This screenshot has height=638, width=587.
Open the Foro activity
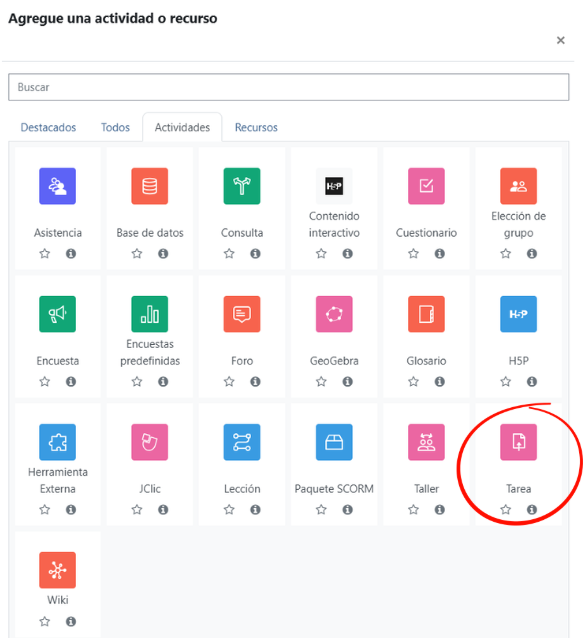(x=242, y=314)
